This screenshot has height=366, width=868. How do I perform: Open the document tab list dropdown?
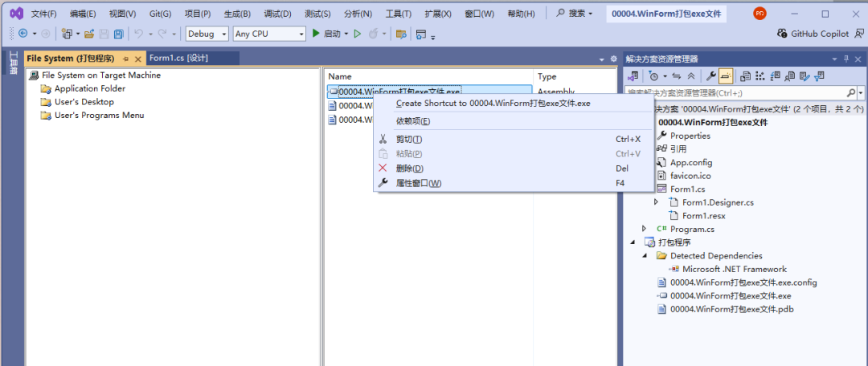click(602, 59)
